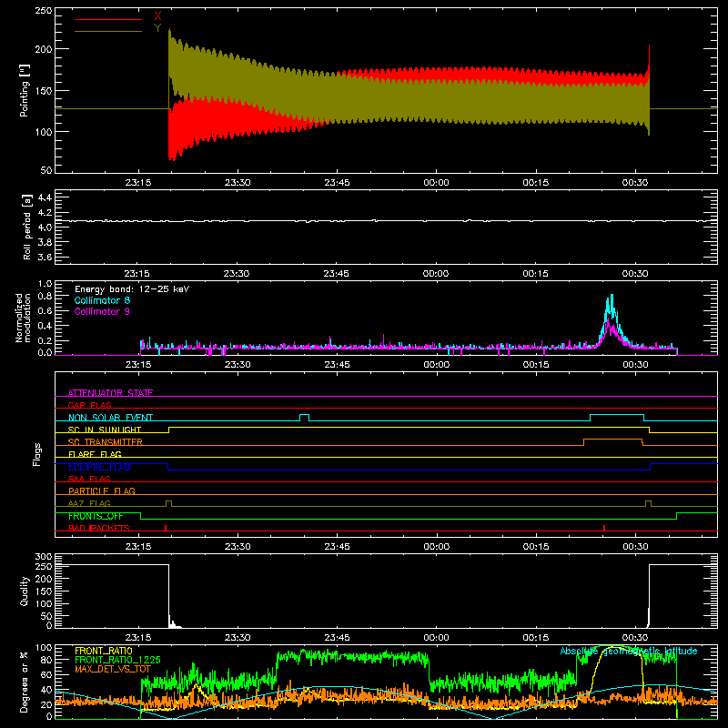
Task: Click the Pointing axis label
Action: pos(25,90)
